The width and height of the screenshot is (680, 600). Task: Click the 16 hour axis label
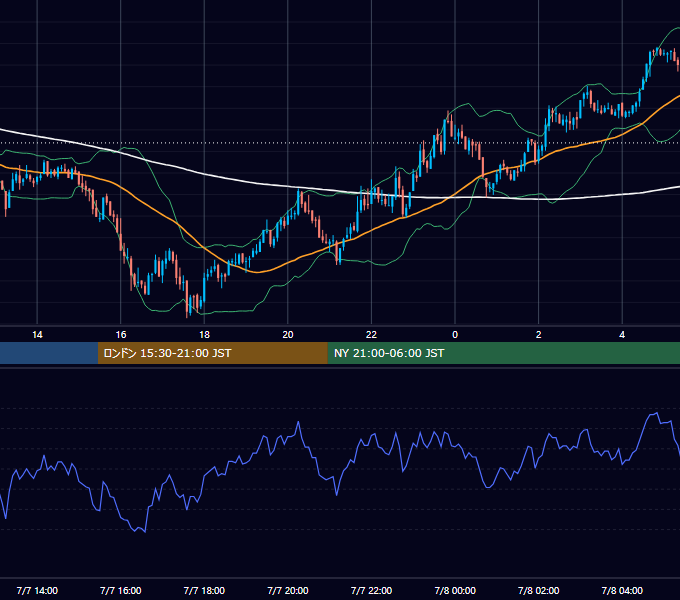pos(121,335)
